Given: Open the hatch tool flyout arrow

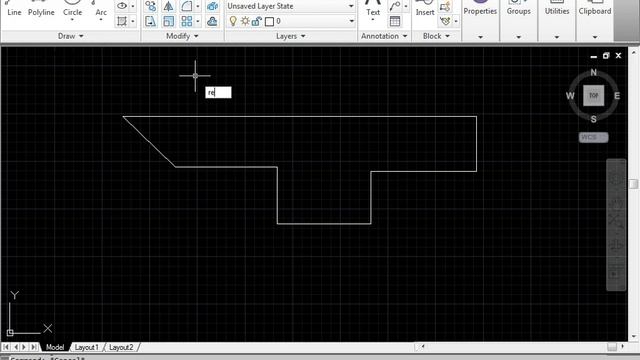Looking at the screenshot, I should pos(133,21).
